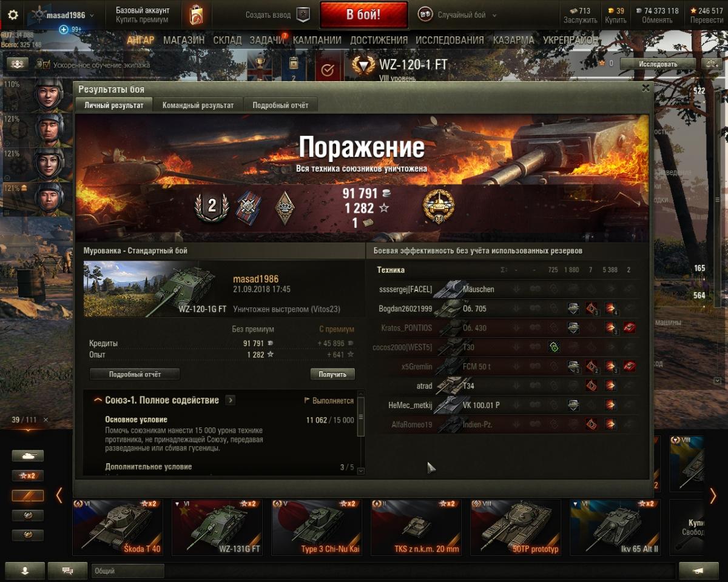Screen dimensions: 728x582
Task: Toggle the tank type carousel filter
Action: [28, 456]
